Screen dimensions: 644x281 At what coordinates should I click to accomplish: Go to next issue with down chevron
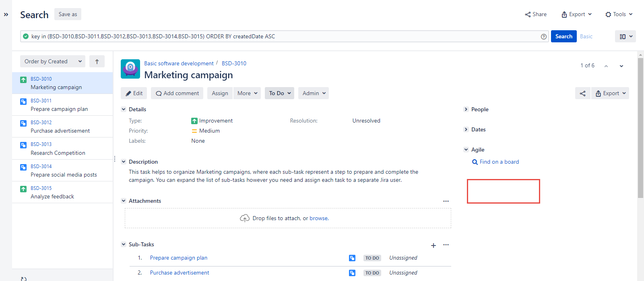pyautogui.click(x=621, y=66)
